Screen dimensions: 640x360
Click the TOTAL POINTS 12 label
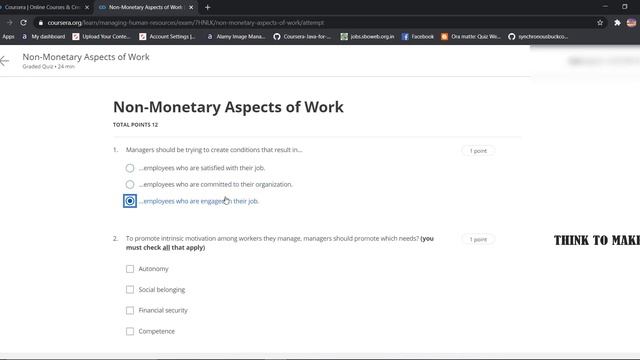point(135,125)
